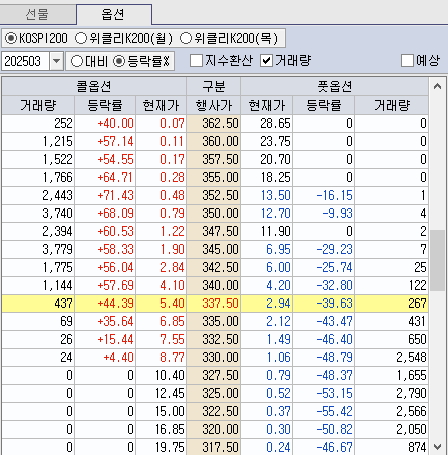Click the 행사가 column header
The width and height of the screenshot is (448, 455).
pos(213,105)
